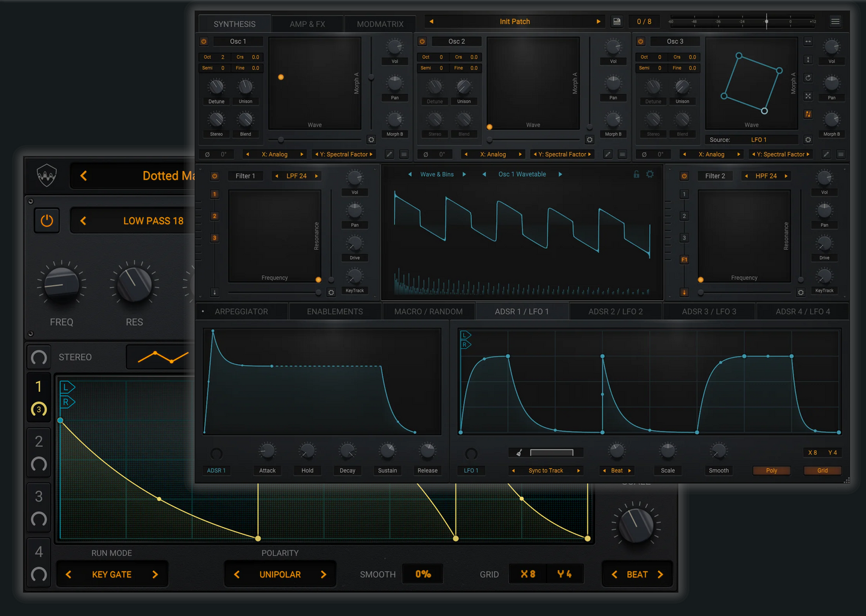Toggle Osc 3 orange path-mode icon
The height and width of the screenshot is (616, 866).
coord(808,114)
